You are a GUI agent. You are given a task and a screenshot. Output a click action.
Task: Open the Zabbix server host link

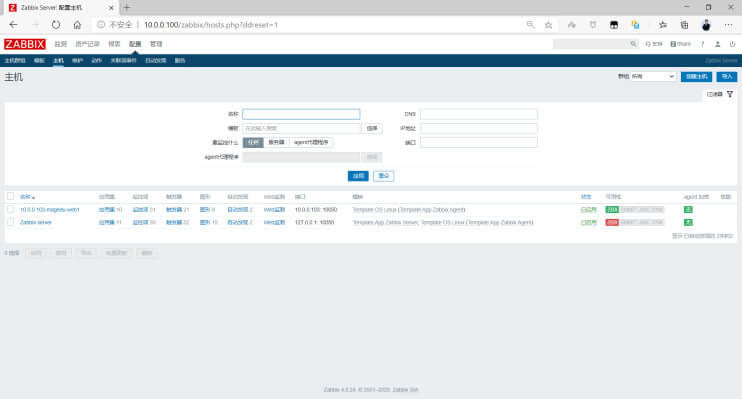(35, 222)
